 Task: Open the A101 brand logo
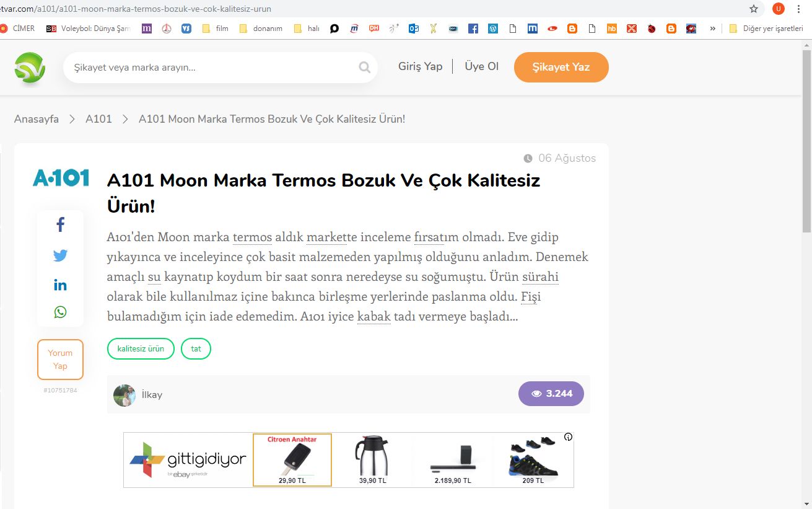[x=61, y=178]
